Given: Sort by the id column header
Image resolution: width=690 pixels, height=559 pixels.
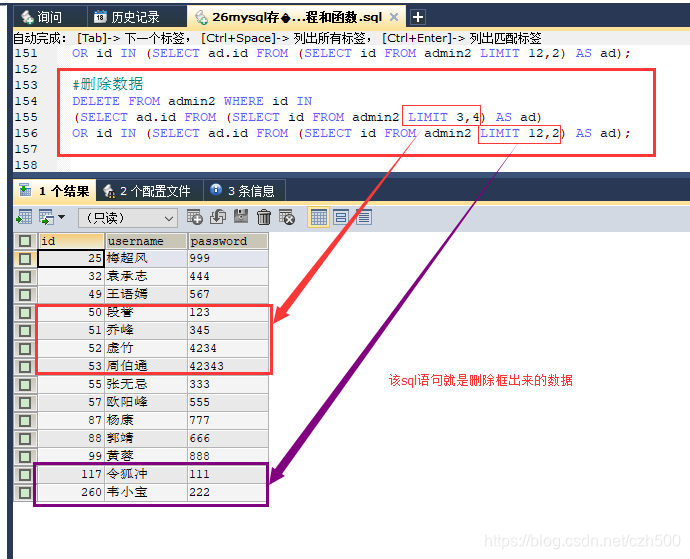Looking at the screenshot, I should pyautogui.click(x=71, y=241).
